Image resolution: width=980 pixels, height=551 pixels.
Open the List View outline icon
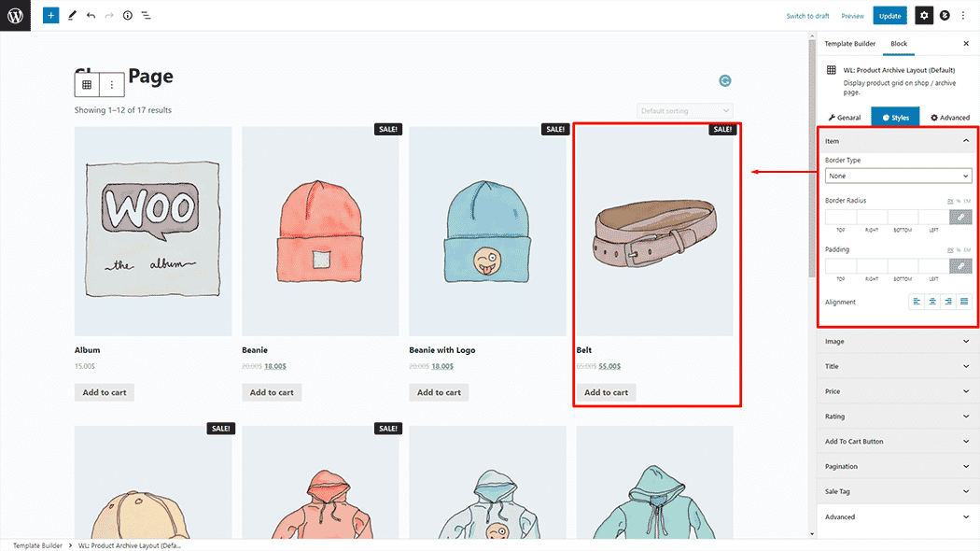point(147,16)
